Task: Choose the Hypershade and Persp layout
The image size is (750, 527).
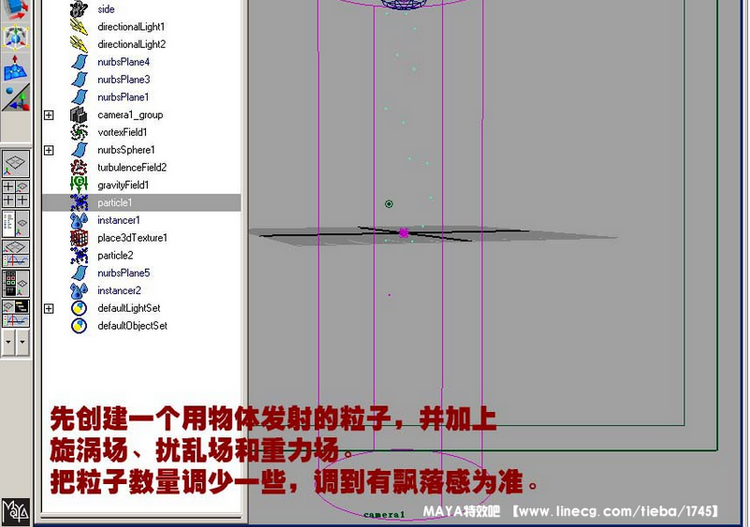Action: [x=16, y=284]
